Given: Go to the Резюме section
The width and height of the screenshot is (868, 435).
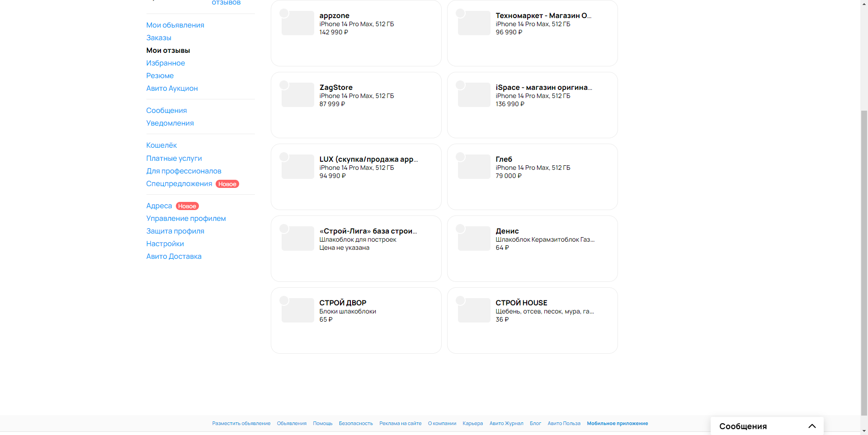Looking at the screenshot, I should (x=160, y=75).
